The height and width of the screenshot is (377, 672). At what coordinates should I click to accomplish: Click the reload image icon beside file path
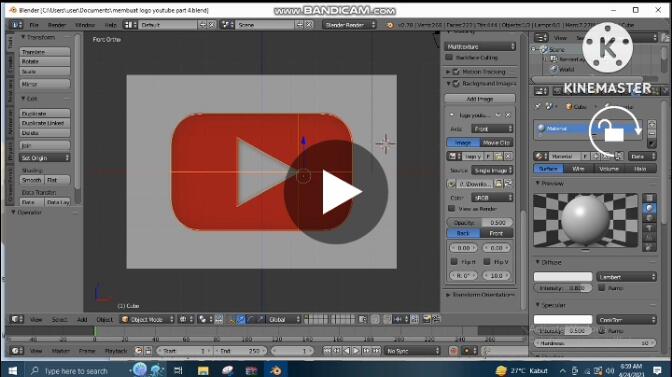(508, 184)
